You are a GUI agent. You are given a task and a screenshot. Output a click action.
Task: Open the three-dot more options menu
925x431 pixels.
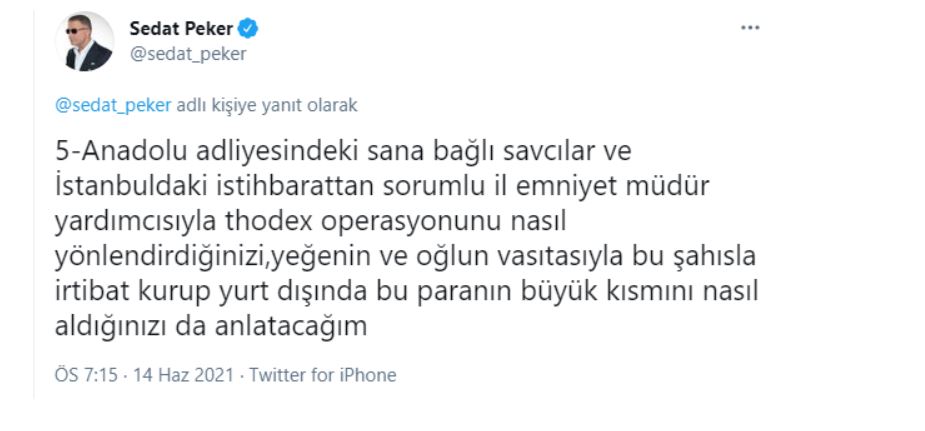[750, 28]
